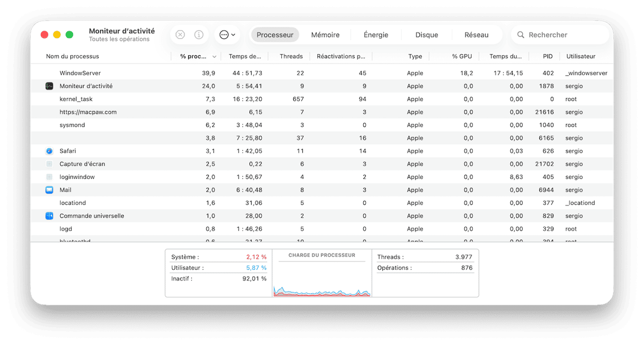Click the _locationd user cell
This screenshot has height=345, width=644.
(580, 203)
